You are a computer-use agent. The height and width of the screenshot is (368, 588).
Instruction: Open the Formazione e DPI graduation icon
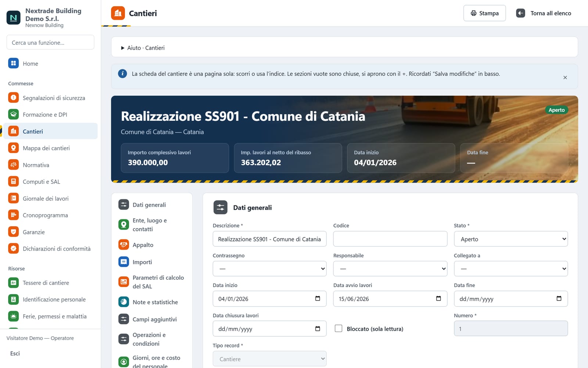[x=13, y=114]
